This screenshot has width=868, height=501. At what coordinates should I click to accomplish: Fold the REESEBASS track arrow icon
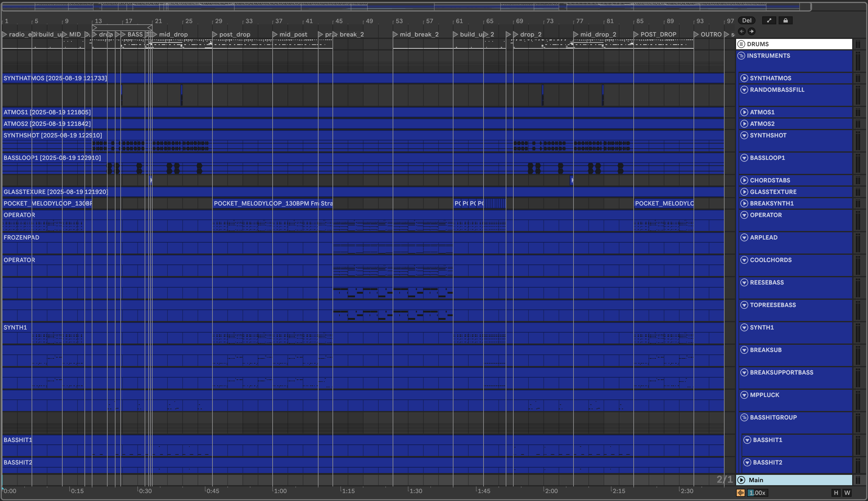point(744,282)
